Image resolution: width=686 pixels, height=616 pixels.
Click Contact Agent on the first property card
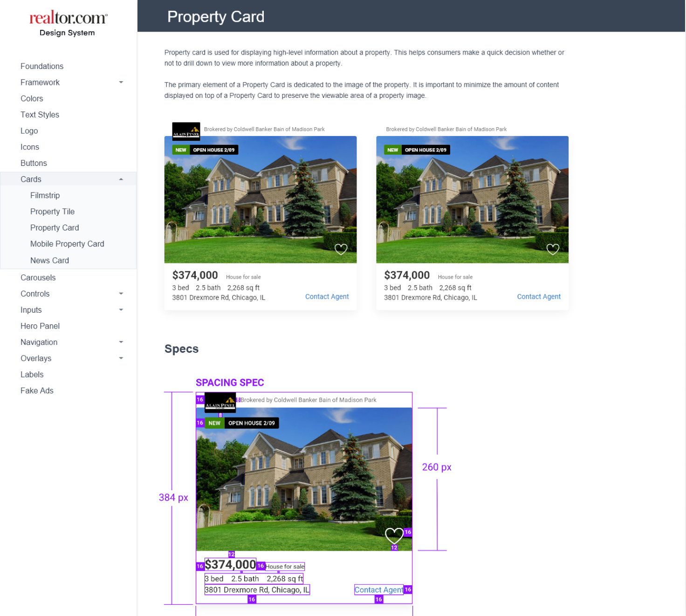pyautogui.click(x=327, y=297)
